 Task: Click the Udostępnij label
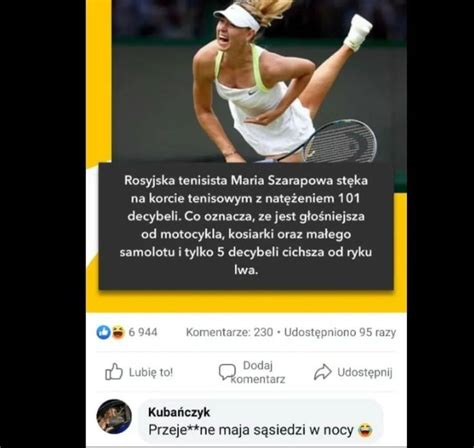(x=365, y=372)
